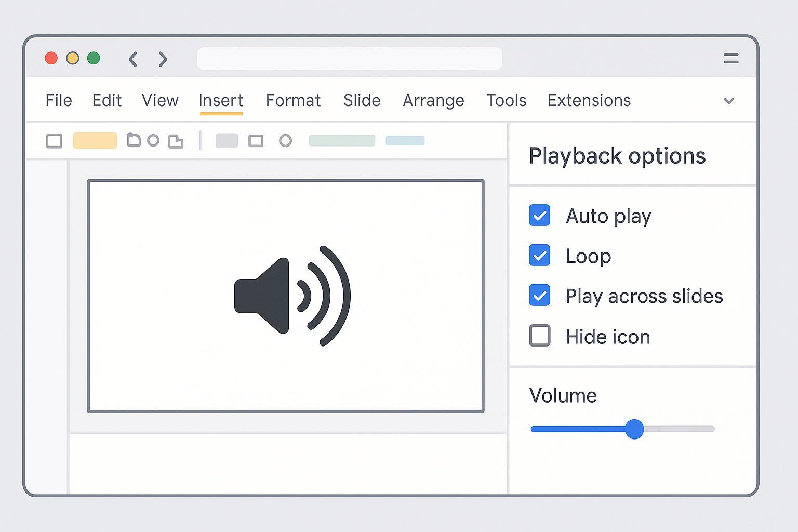Click the Volume slider handle
Screen dimensions: 798x532
[x=634, y=429]
